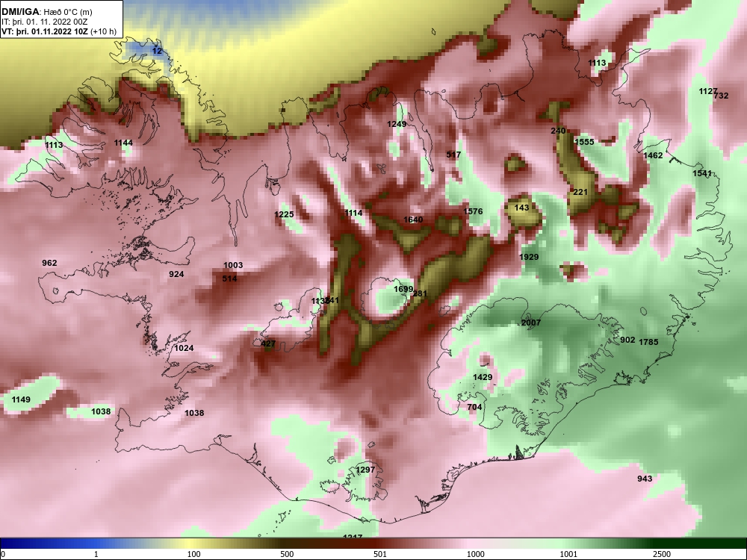The width and height of the screenshot is (747, 560).
Task: Click the value 1003
Action: [x=233, y=265]
